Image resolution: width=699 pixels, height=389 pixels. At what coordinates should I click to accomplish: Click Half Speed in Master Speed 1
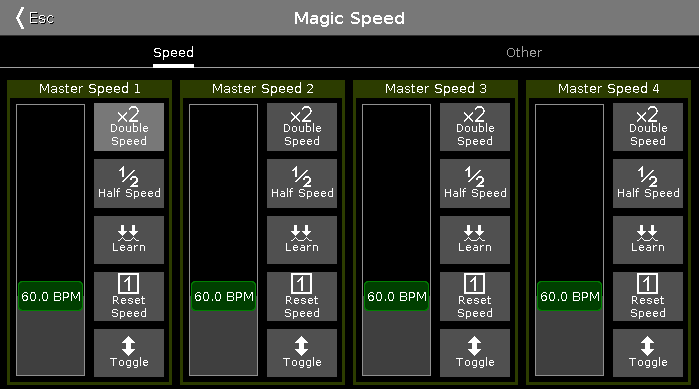pos(129,184)
